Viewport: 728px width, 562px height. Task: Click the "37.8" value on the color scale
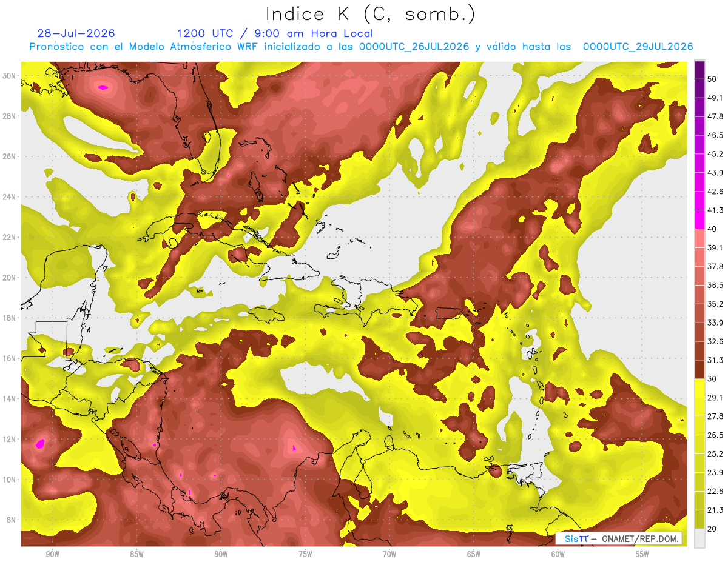[x=715, y=266]
